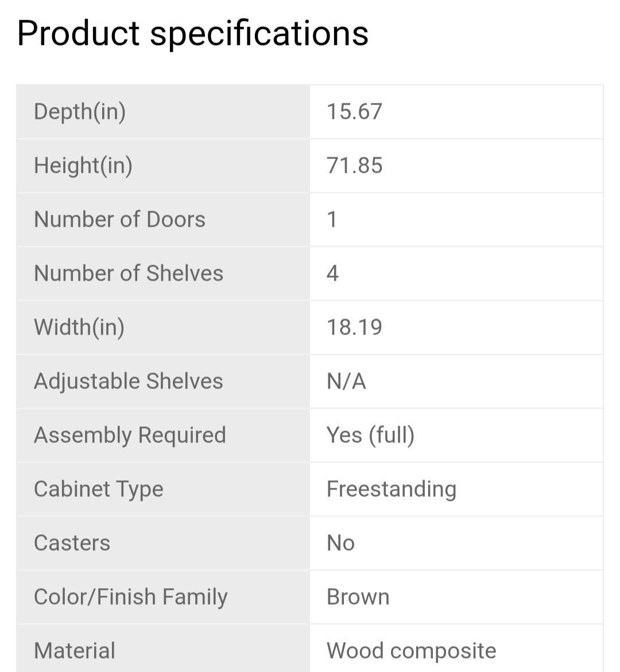Tap the Casters label

point(72,543)
